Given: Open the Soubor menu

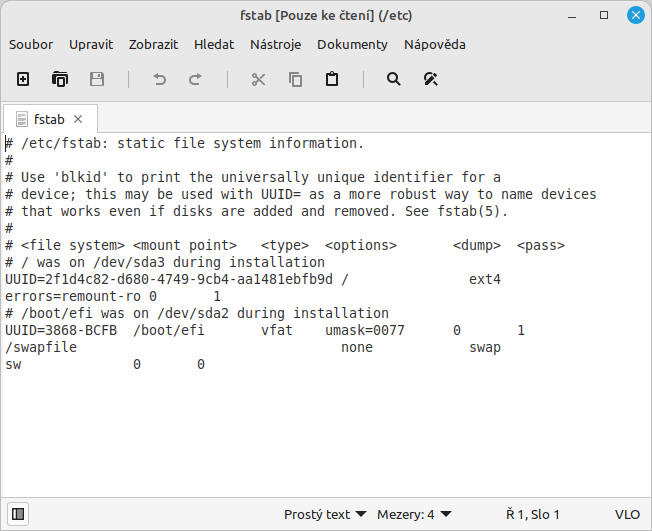Looking at the screenshot, I should (x=31, y=44).
